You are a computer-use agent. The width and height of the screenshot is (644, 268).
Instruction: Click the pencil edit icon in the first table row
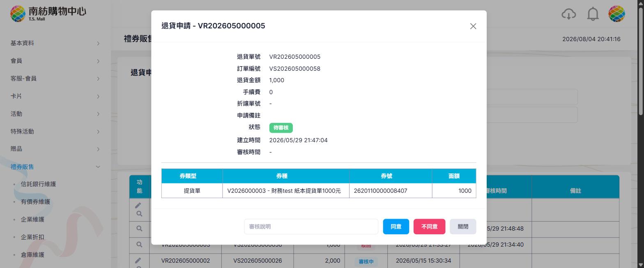138,205
